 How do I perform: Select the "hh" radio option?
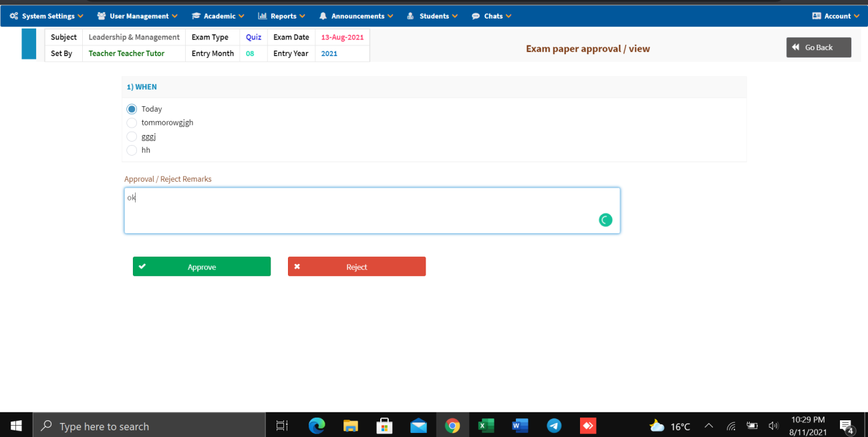tap(132, 150)
